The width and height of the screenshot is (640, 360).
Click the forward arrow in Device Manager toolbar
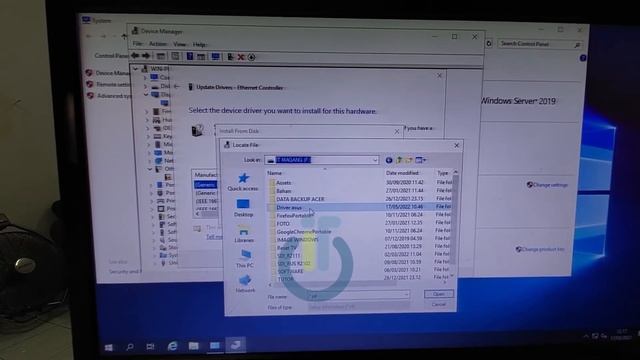146,56
